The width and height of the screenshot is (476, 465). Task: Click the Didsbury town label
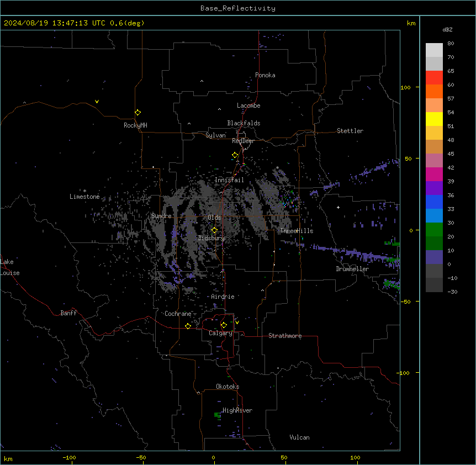tap(211, 238)
